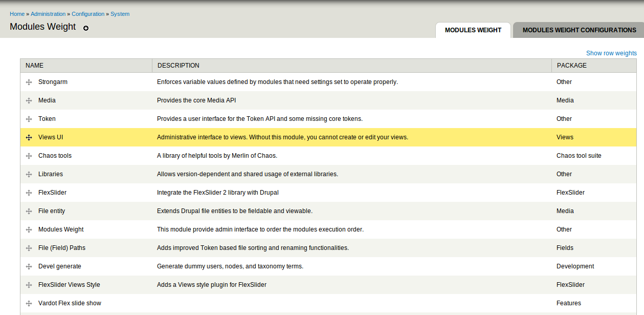
Task: Grab the Modules Weight row reorder handle
Action: click(29, 229)
